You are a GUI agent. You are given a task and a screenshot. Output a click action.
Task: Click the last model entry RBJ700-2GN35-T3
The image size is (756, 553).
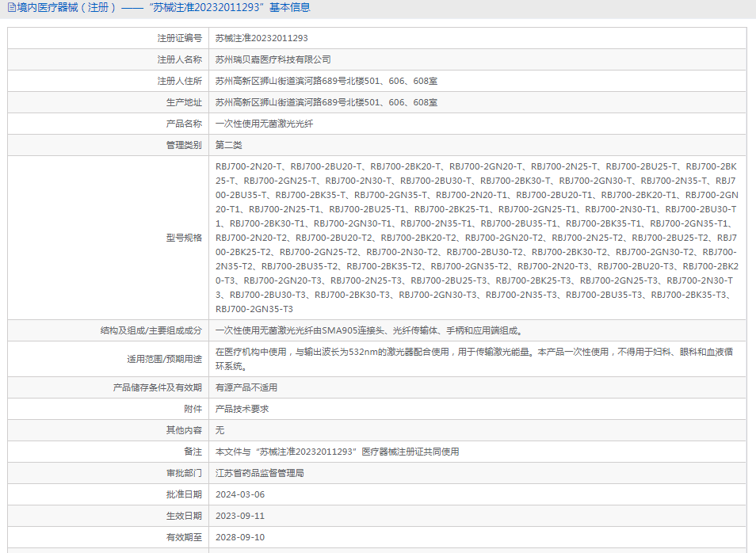click(x=254, y=309)
